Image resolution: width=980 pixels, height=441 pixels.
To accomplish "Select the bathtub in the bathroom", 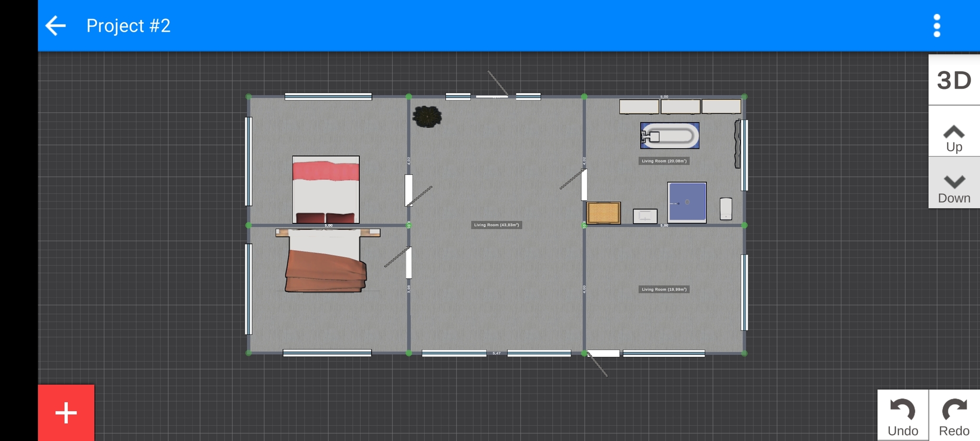I will pyautogui.click(x=670, y=136).
